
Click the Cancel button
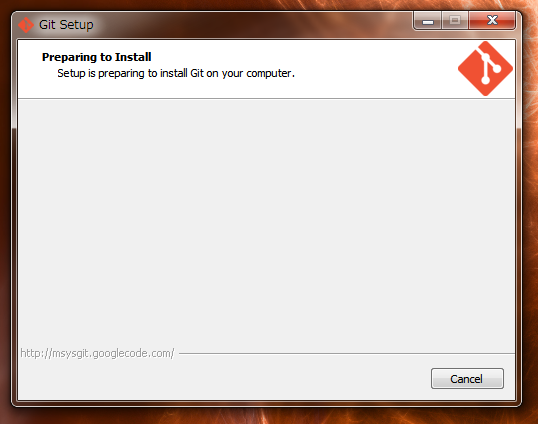[x=467, y=378]
